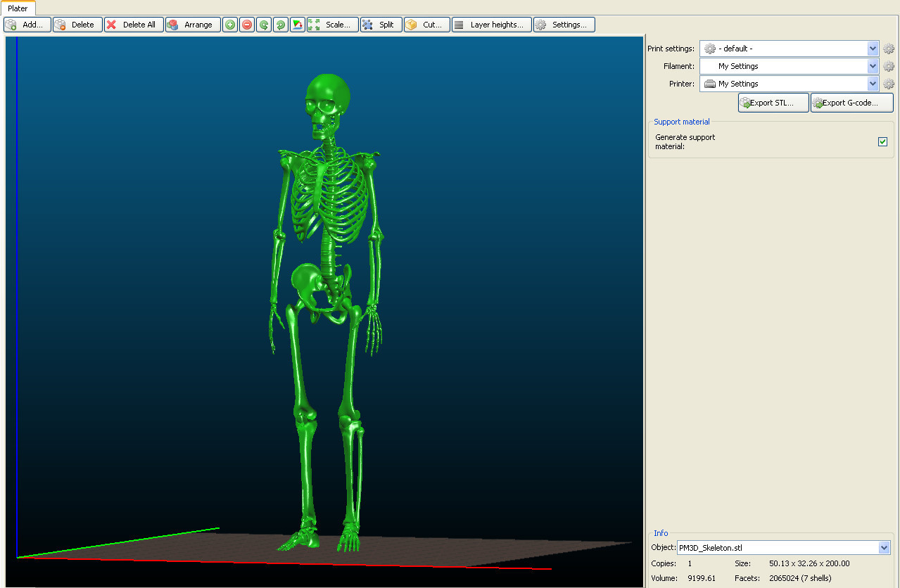The image size is (900, 588).
Task: Uncheck Generate support material checkbox
Action: (882, 142)
